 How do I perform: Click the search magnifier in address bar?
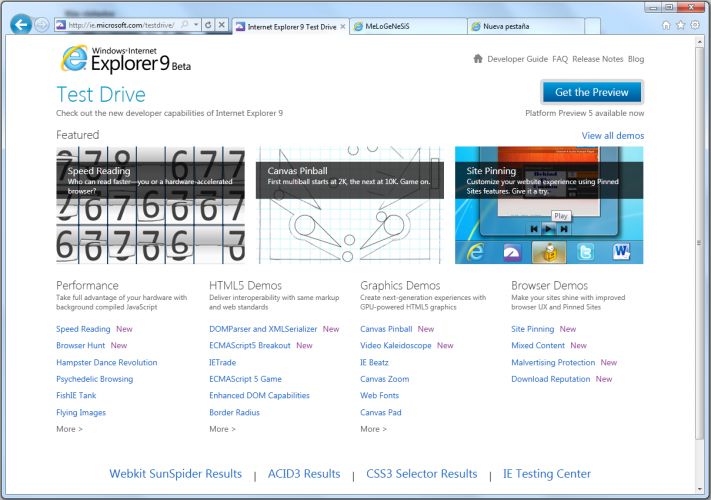[x=185, y=24]
